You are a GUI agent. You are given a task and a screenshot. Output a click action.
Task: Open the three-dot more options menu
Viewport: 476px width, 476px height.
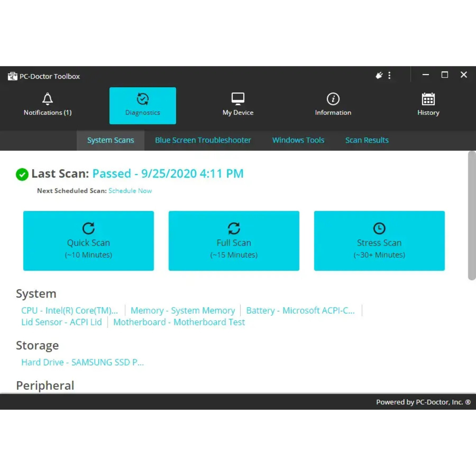(x=389, y=76)
